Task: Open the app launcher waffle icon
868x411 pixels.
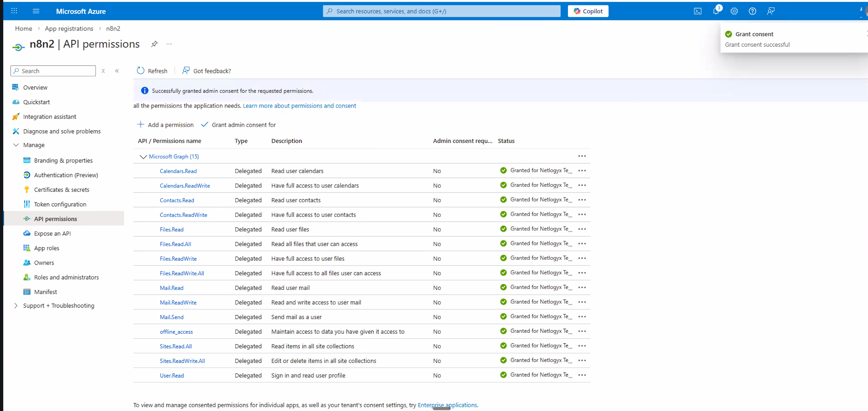Action: click(x=14, y=11)
